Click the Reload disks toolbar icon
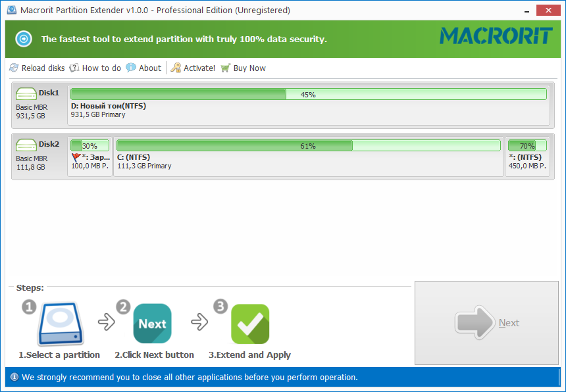Image resolution: width=566 pixels, height=392 pixels. click(x=13, y=68)
